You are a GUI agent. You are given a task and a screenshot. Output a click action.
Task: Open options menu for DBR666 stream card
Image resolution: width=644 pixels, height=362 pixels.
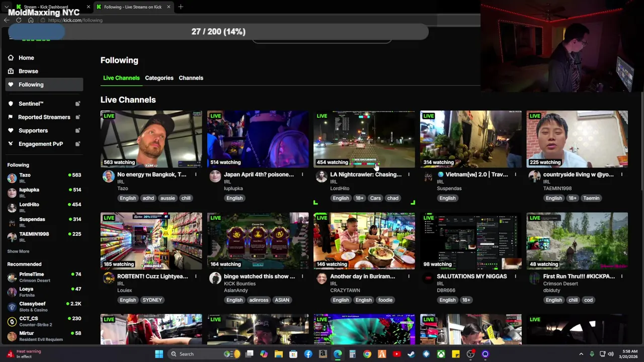tap(515, 277)
